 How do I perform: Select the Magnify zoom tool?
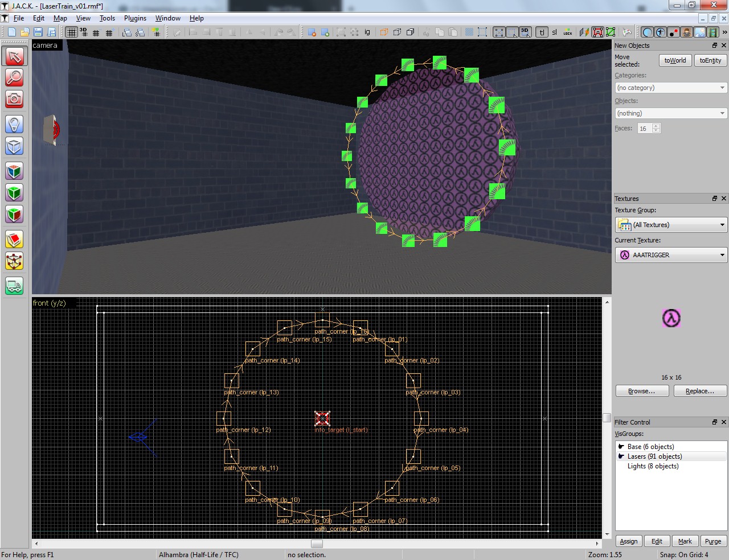14,77
